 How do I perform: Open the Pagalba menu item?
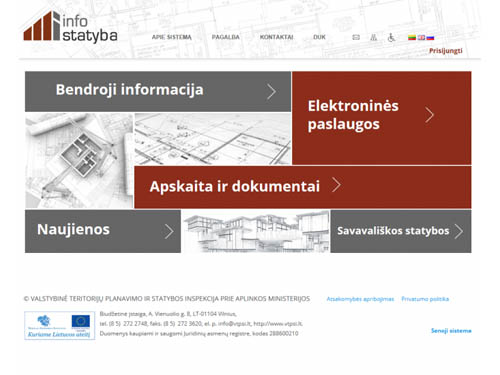click(x=226, y=37)
